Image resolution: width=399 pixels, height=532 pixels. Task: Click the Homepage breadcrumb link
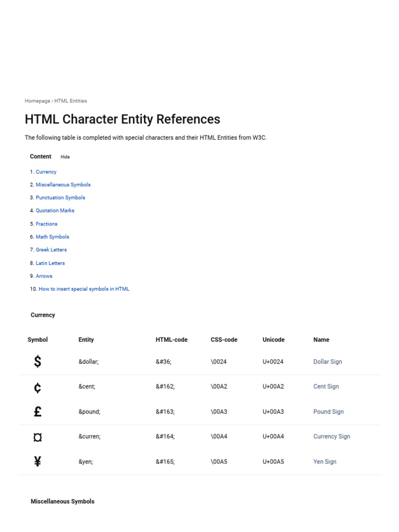tap(37, 101)
